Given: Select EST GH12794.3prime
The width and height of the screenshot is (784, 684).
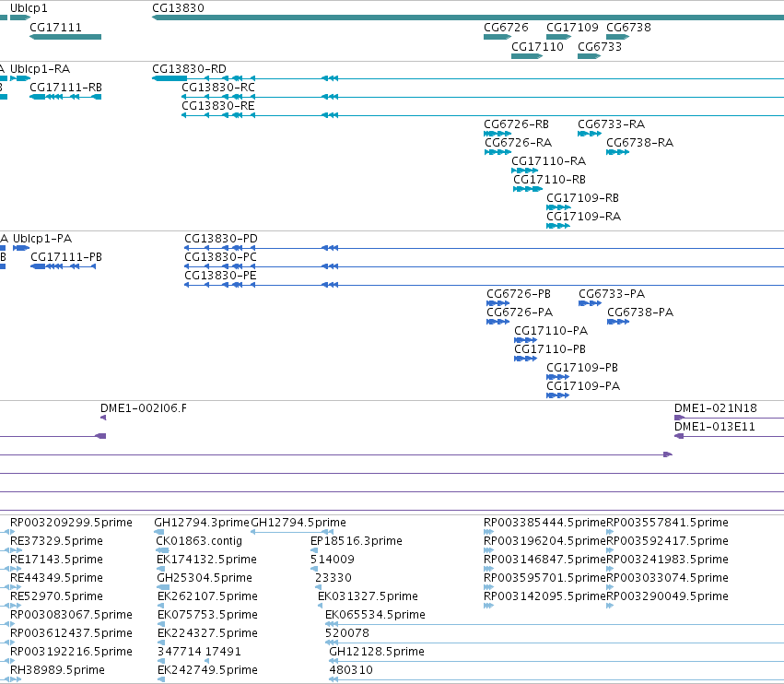Looking at the screenshot, I should 202,522.
